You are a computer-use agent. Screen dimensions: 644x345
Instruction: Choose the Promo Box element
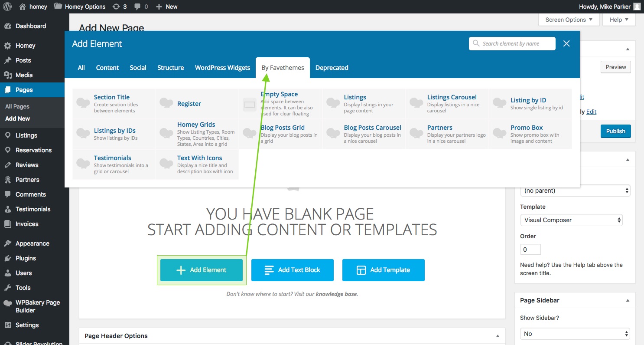[x=530, y=134]
